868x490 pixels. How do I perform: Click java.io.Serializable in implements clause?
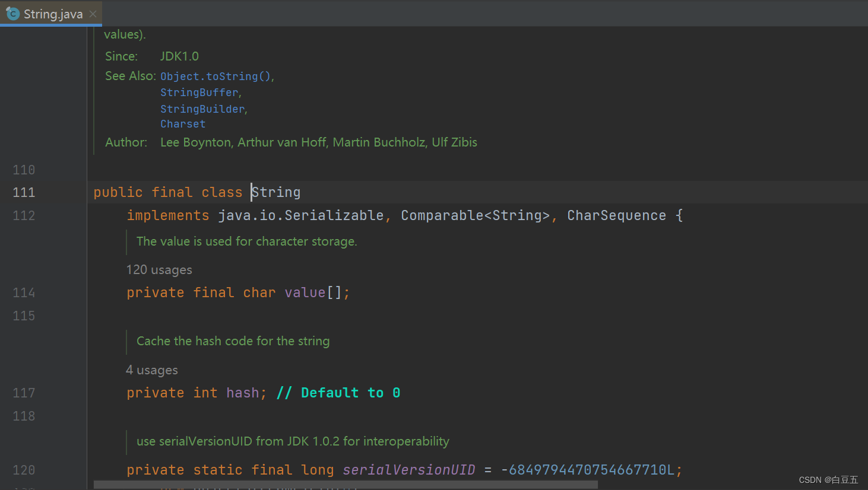coord(301,215)
